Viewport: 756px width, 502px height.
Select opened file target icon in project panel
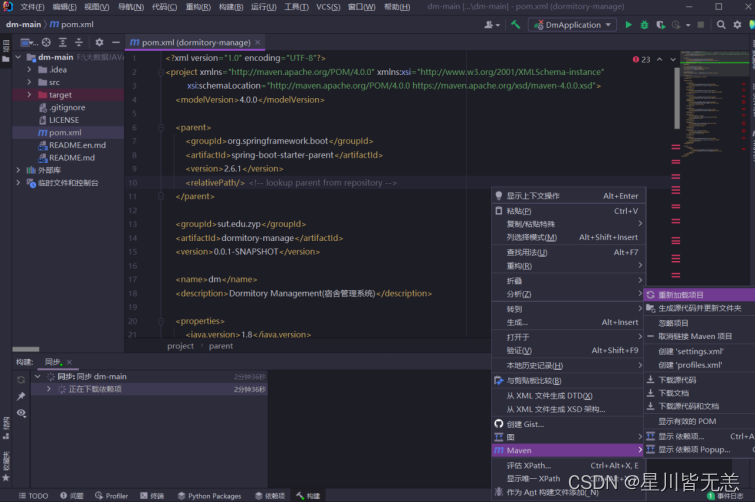(46, 42)
